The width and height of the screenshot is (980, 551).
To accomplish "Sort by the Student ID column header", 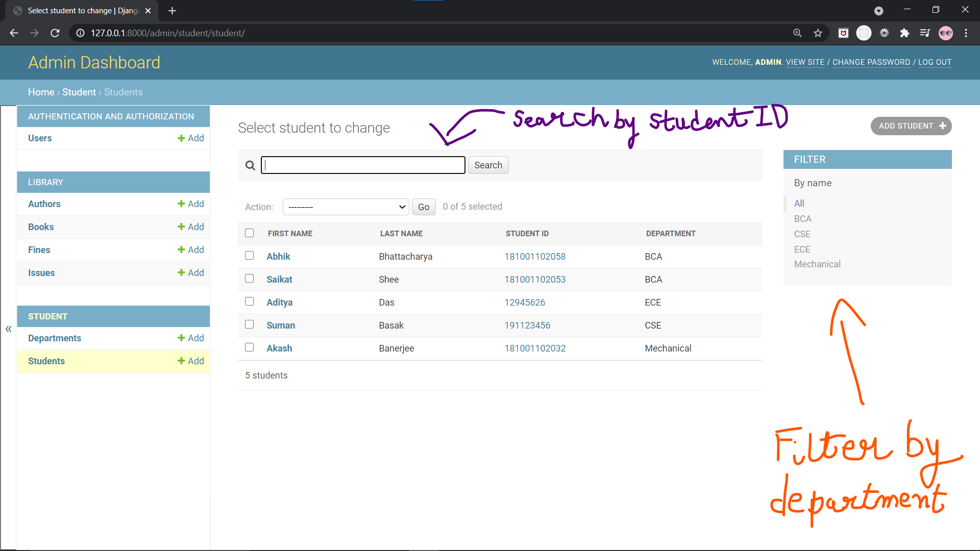I will tap(527, 234).
